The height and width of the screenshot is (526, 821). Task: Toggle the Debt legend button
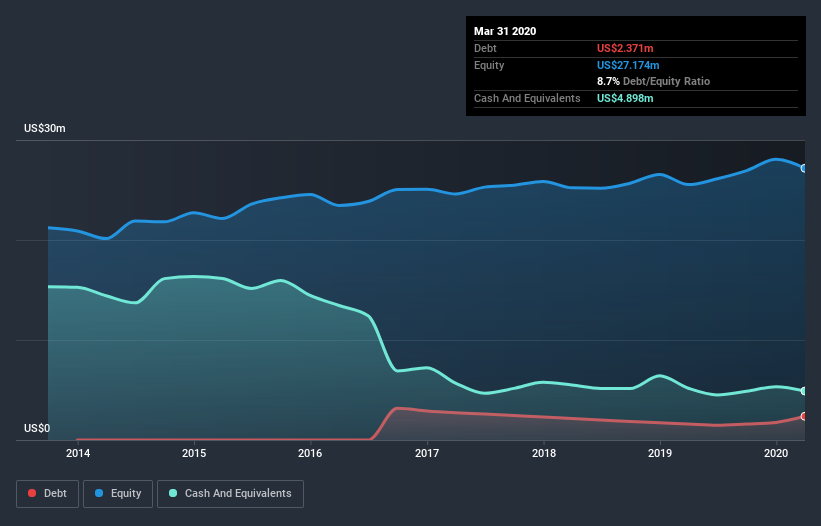48,494
